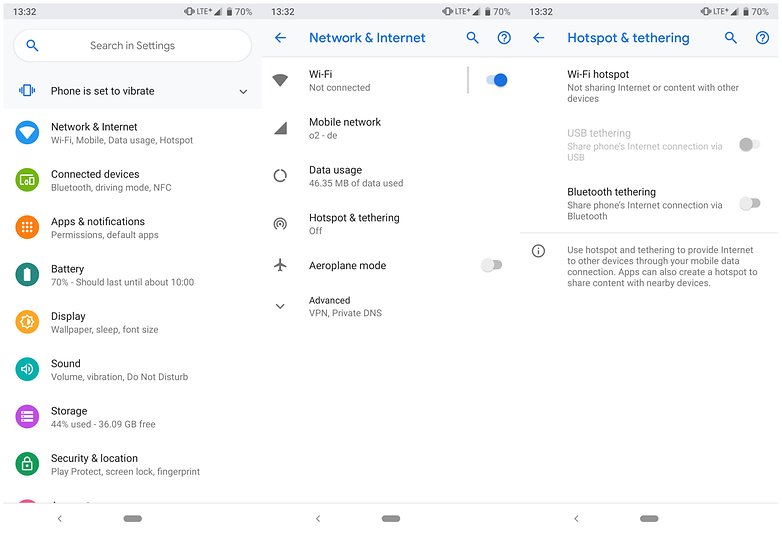Tap the info icon beside hotspot description

(538, 251)
